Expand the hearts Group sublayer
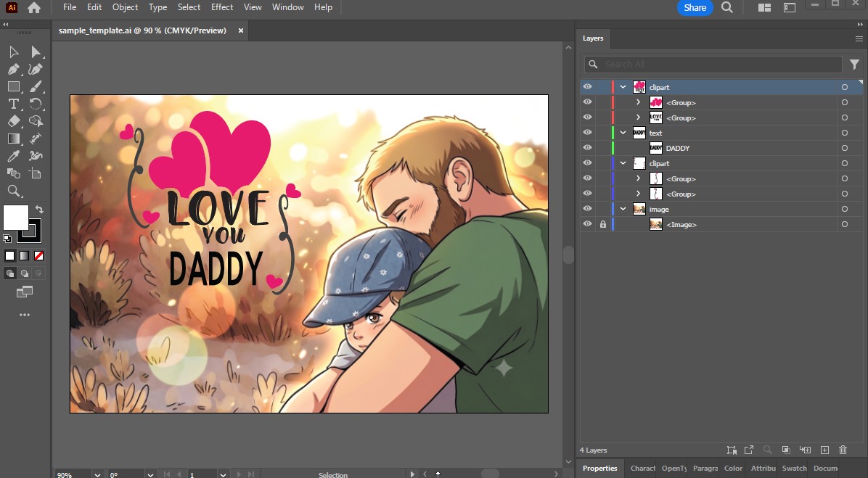This screenshot has height=478, width=868. click(638, 102)
